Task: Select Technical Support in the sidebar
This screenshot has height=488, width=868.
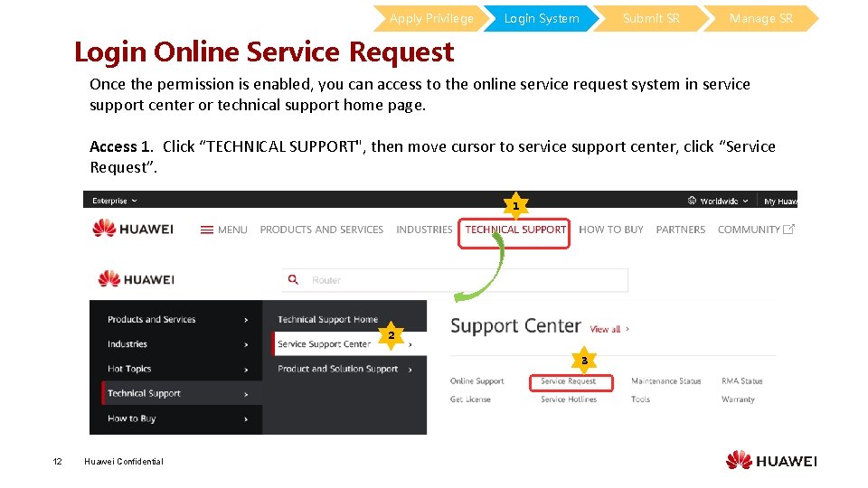Action: tap(144, 393)
